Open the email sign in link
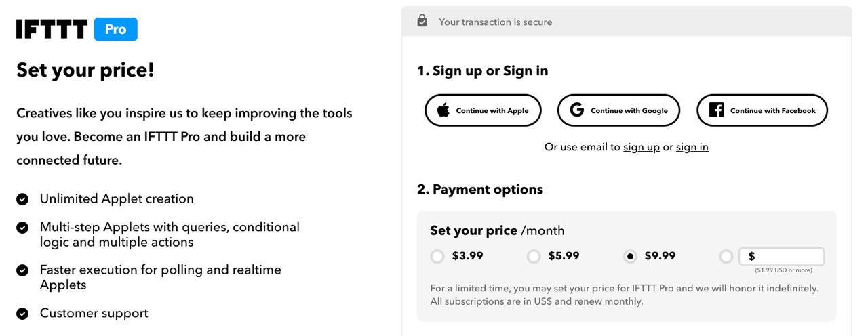 [x=692, y=147]
